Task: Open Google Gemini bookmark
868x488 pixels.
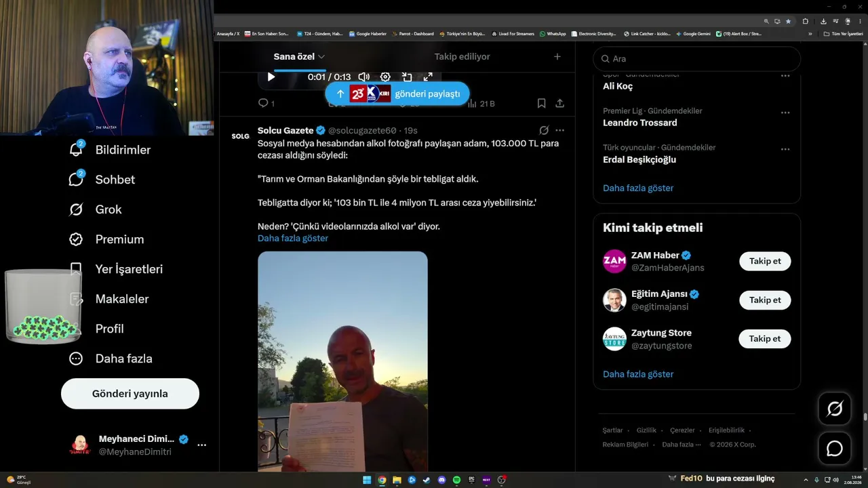Action: 692,34
